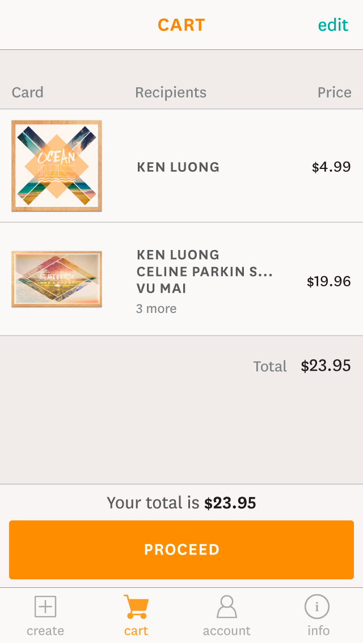The height and width of the screenshot is (644, 363).
Task: Open the info circle icon
Action: point(317,607)
